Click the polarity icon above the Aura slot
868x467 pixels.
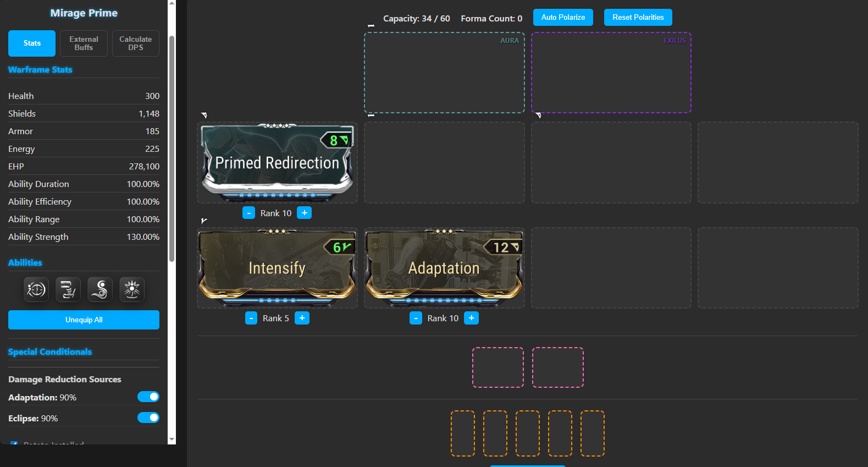click(371, 26)
